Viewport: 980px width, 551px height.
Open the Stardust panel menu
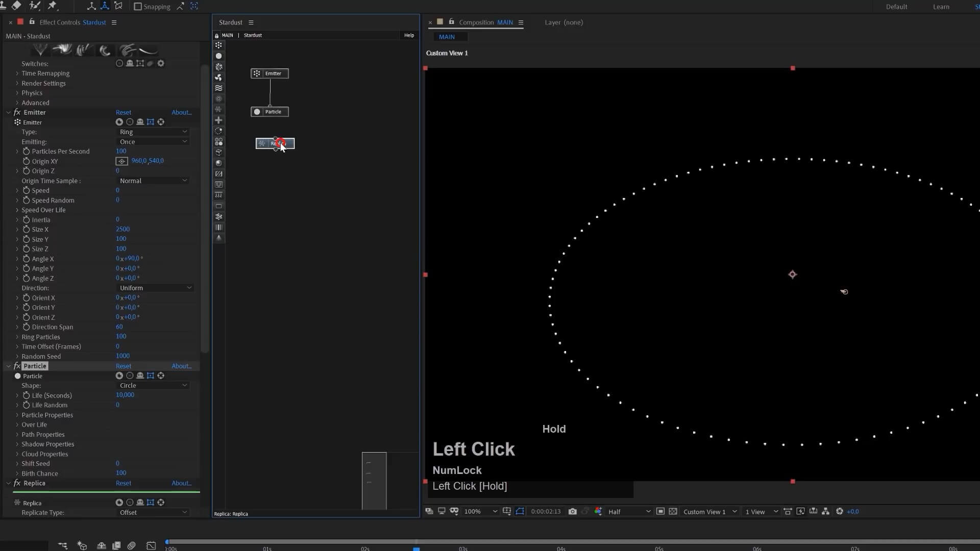tap(251, 22)
